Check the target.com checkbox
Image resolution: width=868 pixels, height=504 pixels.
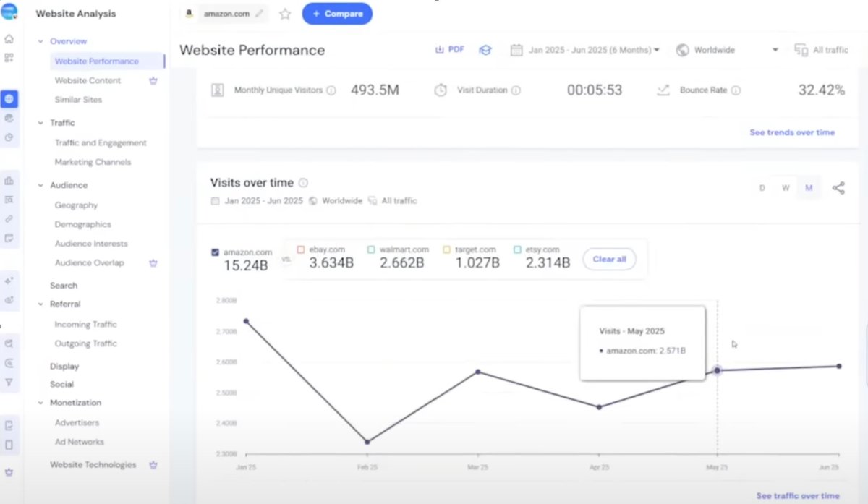coord(446,249)
